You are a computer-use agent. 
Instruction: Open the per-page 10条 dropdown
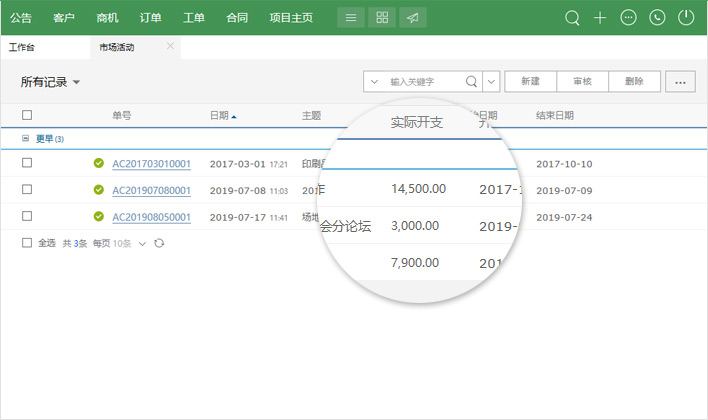(128, 243)
